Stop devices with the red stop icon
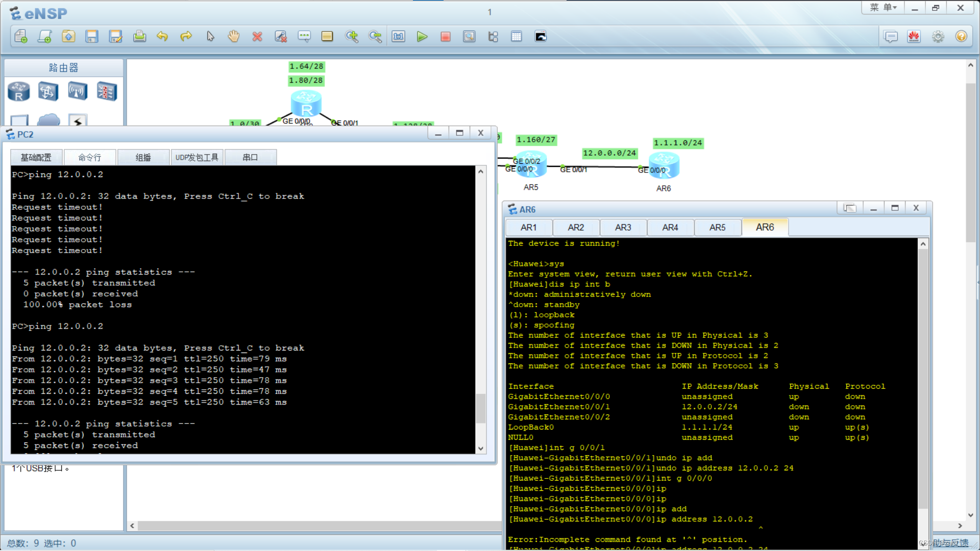Image resolution: width=980 pixels, height=551 pixels. point(446,36)
